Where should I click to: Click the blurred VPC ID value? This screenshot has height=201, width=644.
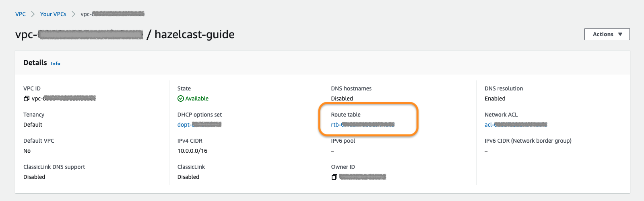click(x=64, y=98)
